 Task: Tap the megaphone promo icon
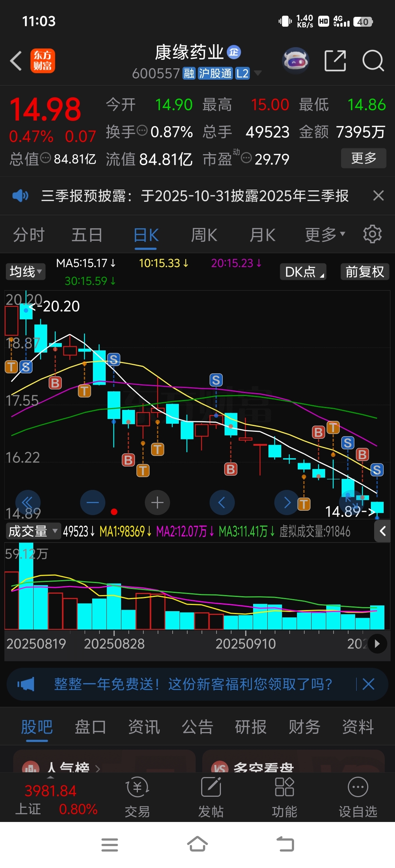tap(26, 684)
